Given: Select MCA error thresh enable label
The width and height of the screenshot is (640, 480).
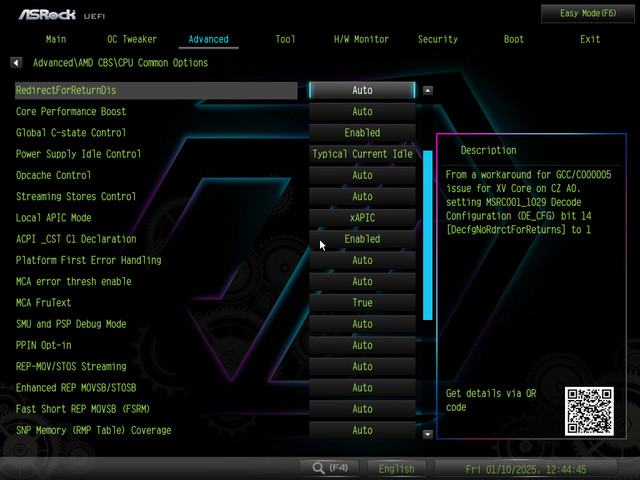Looking at the screenshot, I should click(x=73, y=281).
